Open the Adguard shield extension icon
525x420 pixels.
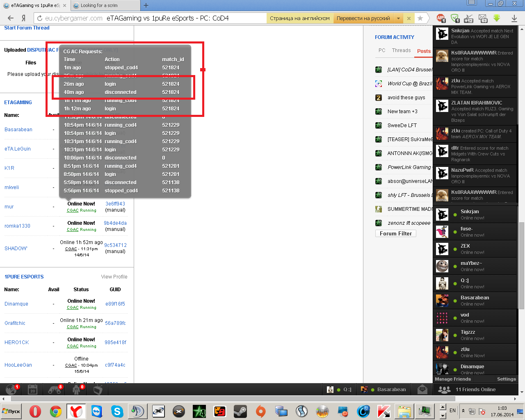455,18
